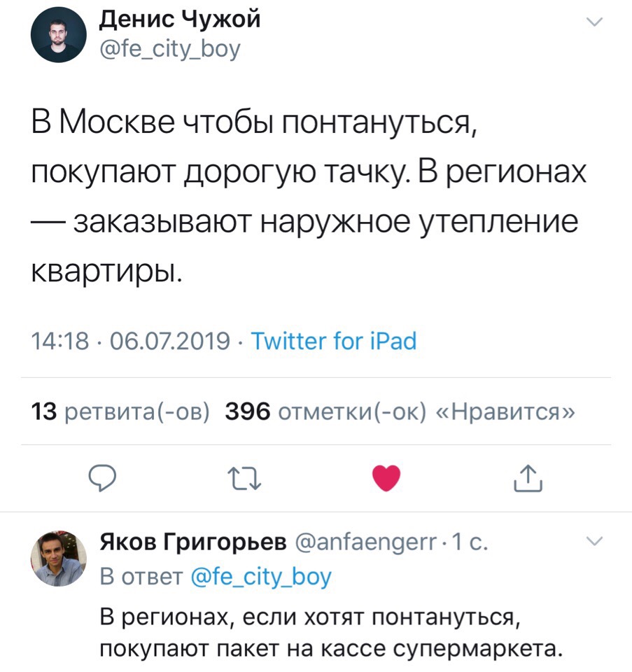Viewport: 632px width, 672px height.
Task: Open the reply about пакет на кассе
Action: (x=330, y=632)
